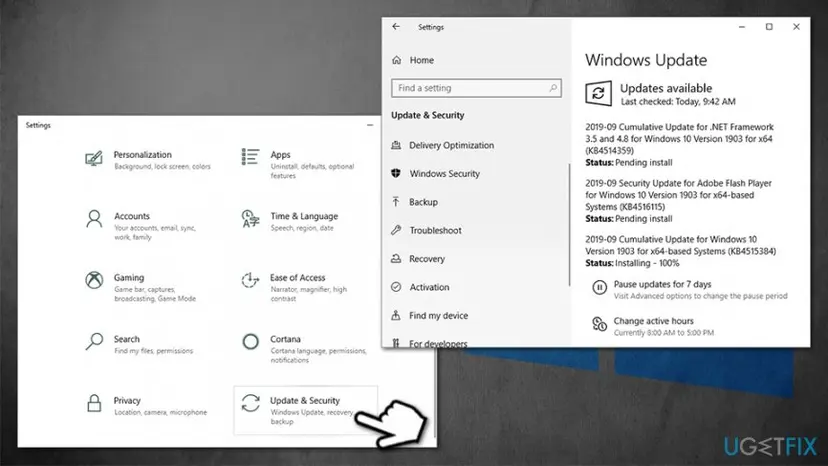Image resolution: width=828 pixels, height=466 pixels.
Task: Click the Delivery Optimization icon
Action: (x=396, y=145)
